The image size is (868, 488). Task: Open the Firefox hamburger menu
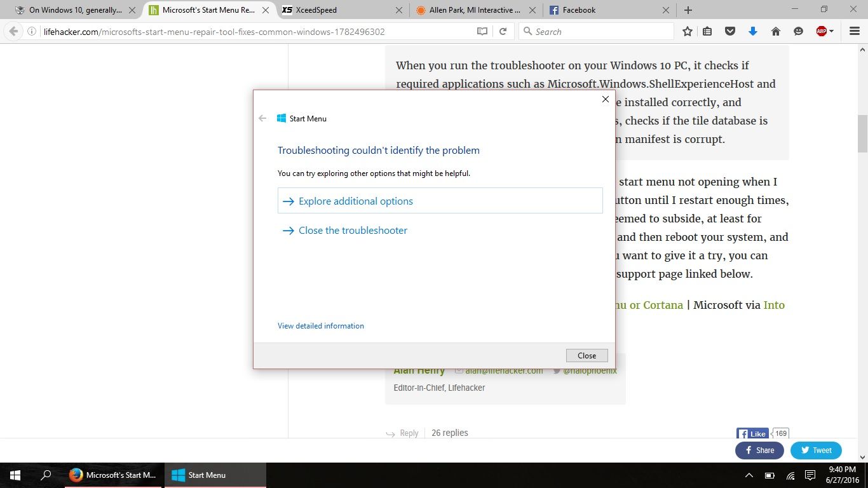point(855,31)
